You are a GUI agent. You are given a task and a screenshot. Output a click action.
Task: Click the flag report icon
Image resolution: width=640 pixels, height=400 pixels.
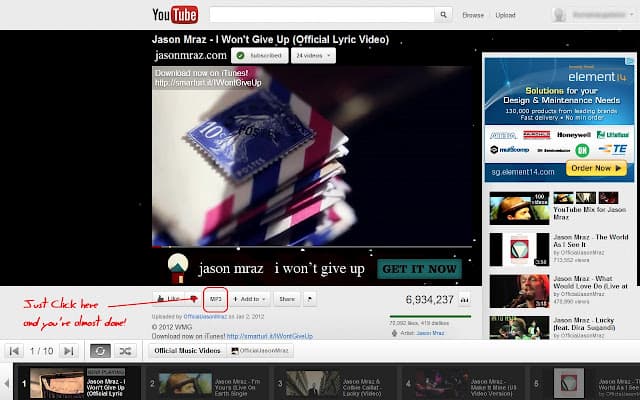click(x=310, y=298)
